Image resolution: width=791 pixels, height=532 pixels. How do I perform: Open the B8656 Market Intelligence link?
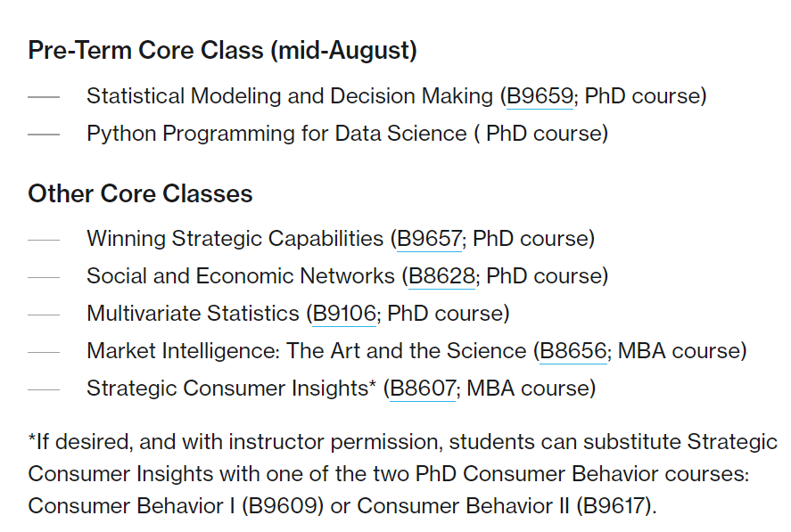[573, 351]
